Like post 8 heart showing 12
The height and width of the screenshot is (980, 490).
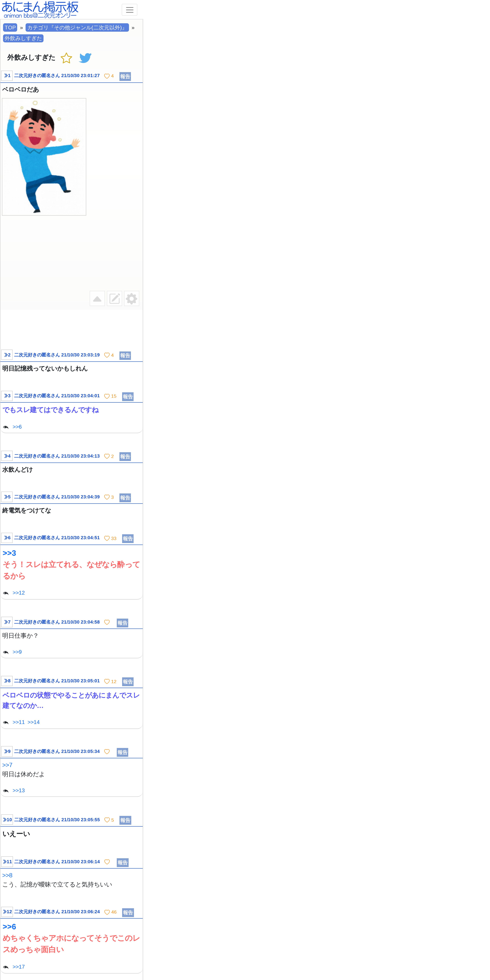[x=107, y=681]
